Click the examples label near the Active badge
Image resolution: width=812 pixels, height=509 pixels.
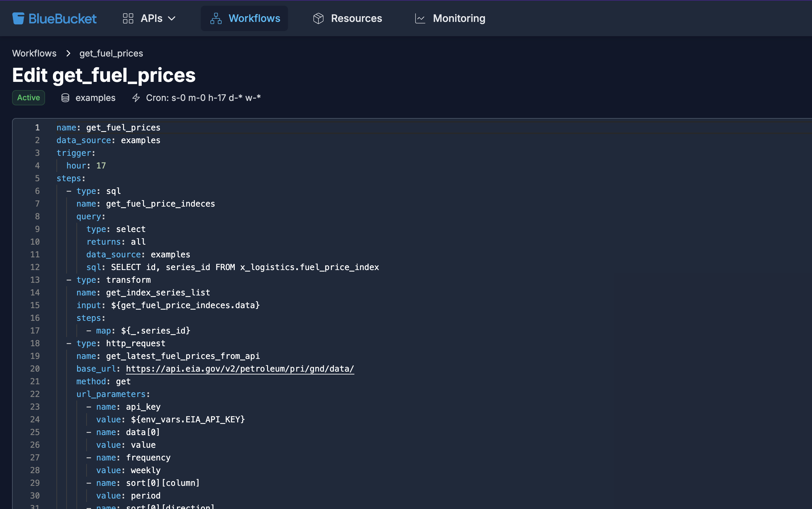pyautogui.click(x=95, y=98)
